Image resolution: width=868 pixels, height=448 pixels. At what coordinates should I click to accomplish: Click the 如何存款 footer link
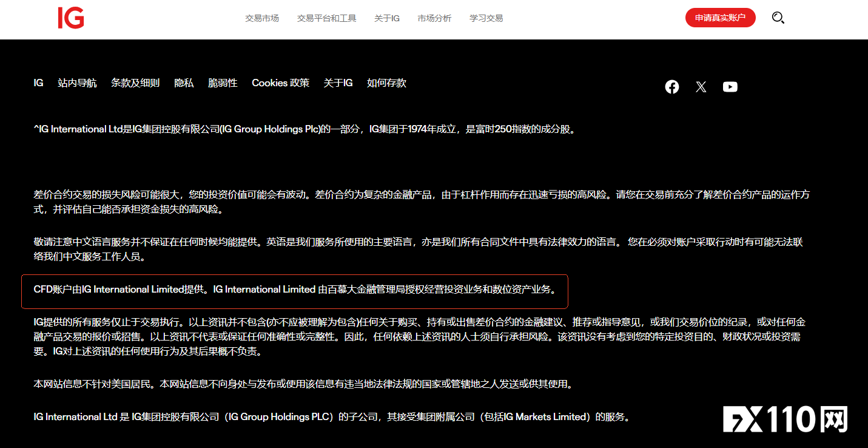[x=385, y=83]
